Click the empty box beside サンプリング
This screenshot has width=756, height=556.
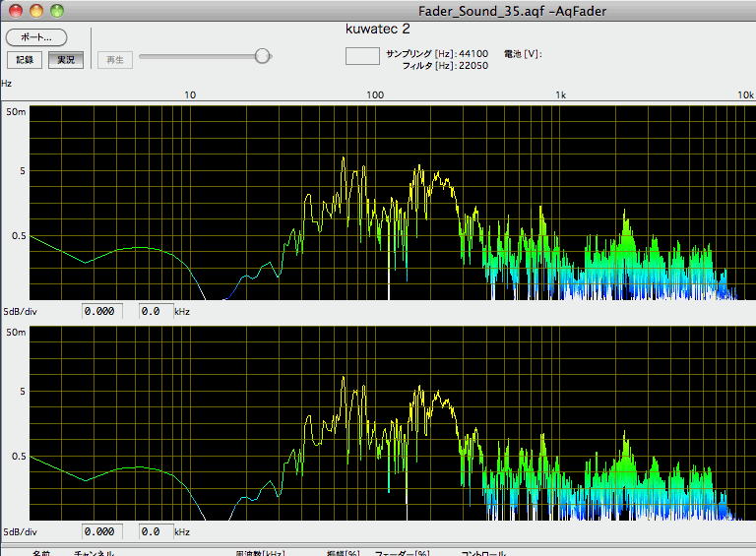click(x=362, y=56)
